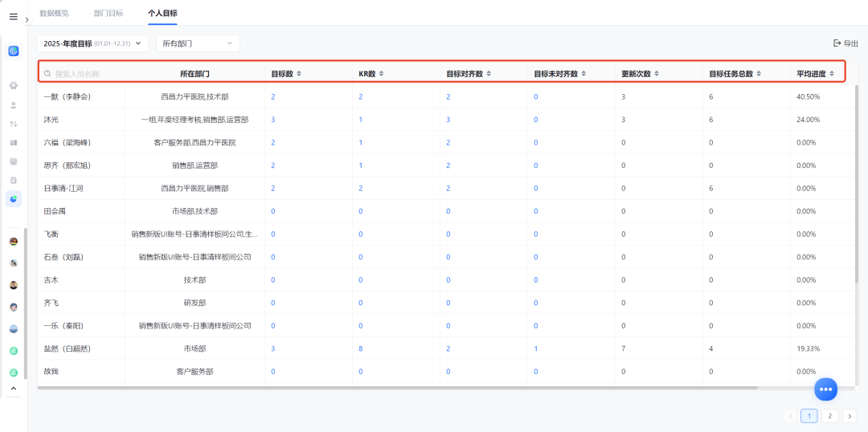Click the export icon beside 导出
Viewport: 868px width, 432px height.
click(x=837, y=43)
